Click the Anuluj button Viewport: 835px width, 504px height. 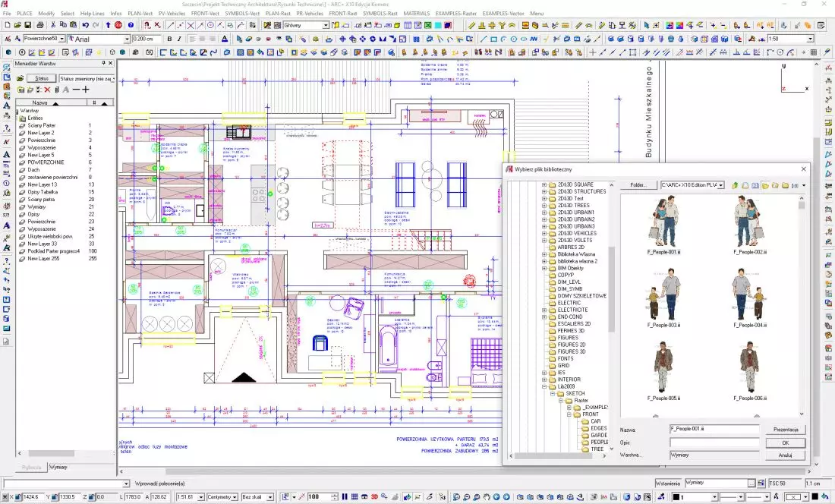click(x=786, y=455)
